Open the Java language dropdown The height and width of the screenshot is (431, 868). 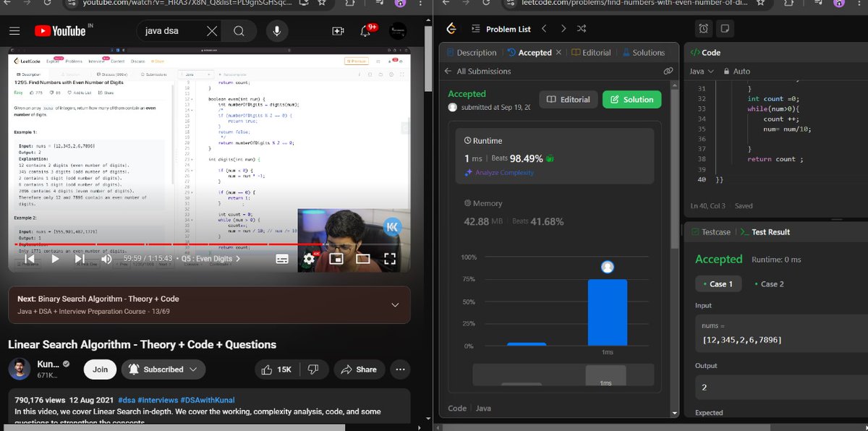tap(701, 71)
